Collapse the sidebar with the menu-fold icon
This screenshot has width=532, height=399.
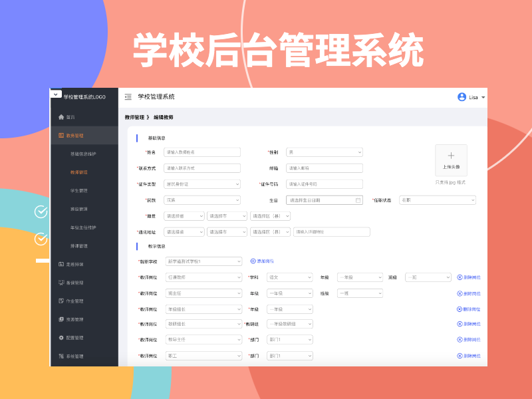coord(128,97)
